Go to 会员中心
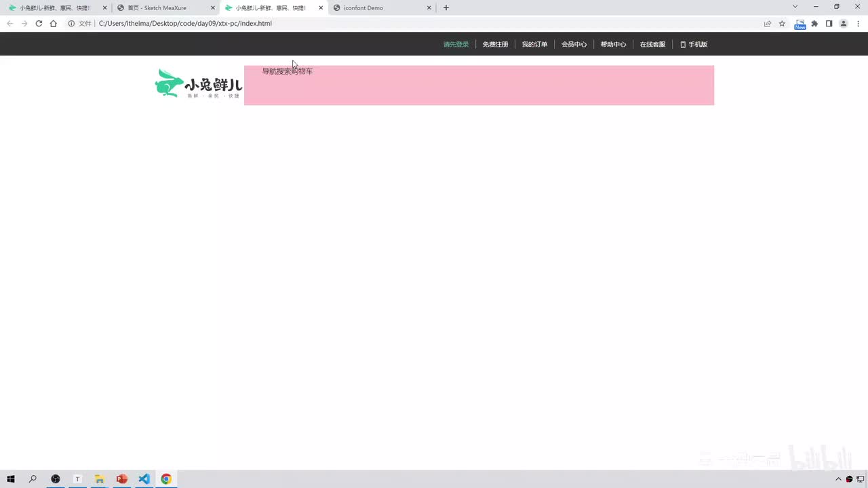Screen dimensions: 868x488 pyautogui.click(x=574, y=45)
